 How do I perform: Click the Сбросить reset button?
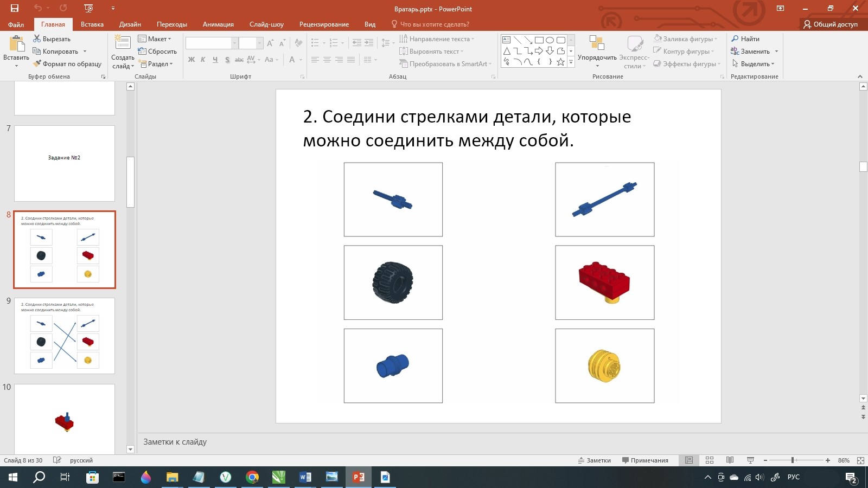[157, 52]
